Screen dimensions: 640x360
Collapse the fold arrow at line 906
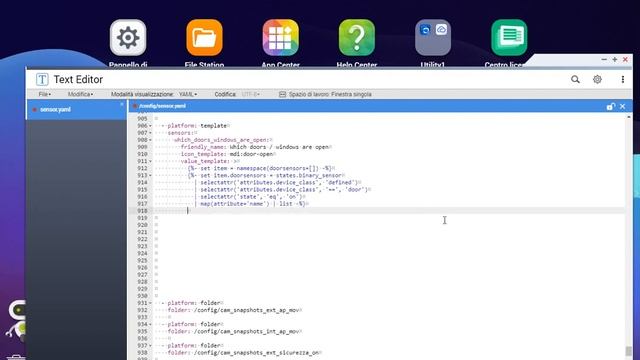tap(150, 126)
